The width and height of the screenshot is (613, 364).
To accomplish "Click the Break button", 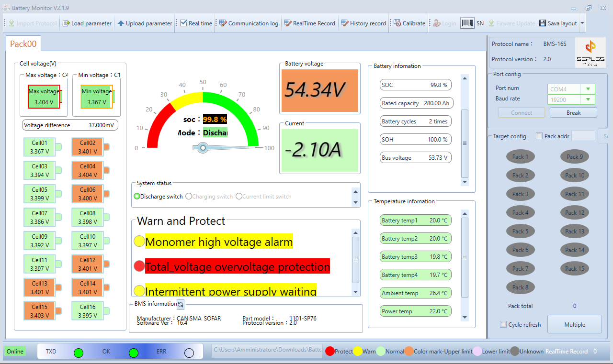I will coord(573,112).
